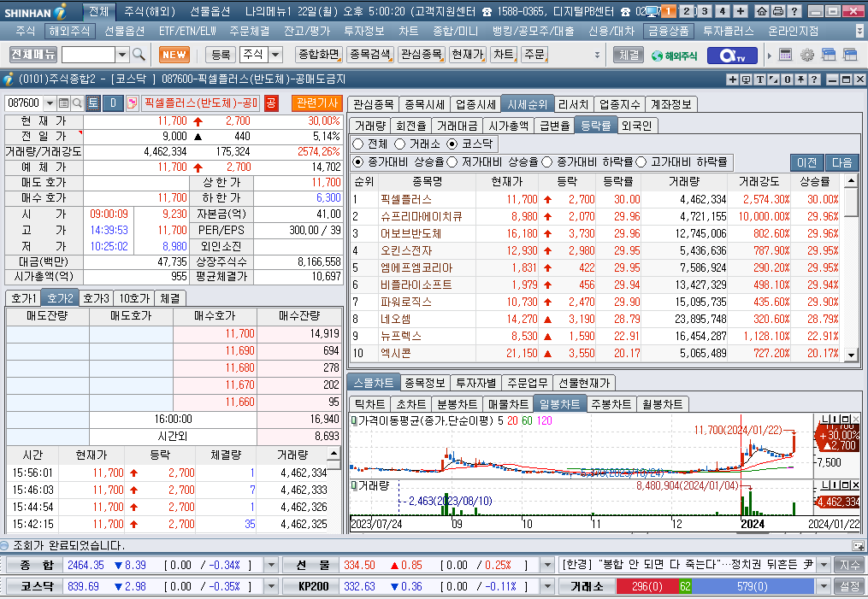Open the 선물옵션 menu

pos(125,31)
